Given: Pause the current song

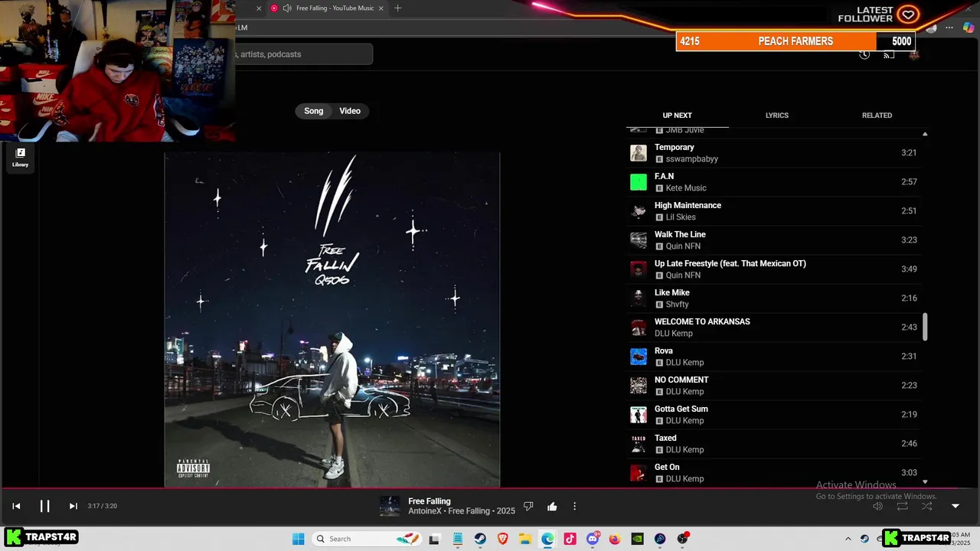Looking at the screenshot, I should pyautogui.click(x=44, y=506).
